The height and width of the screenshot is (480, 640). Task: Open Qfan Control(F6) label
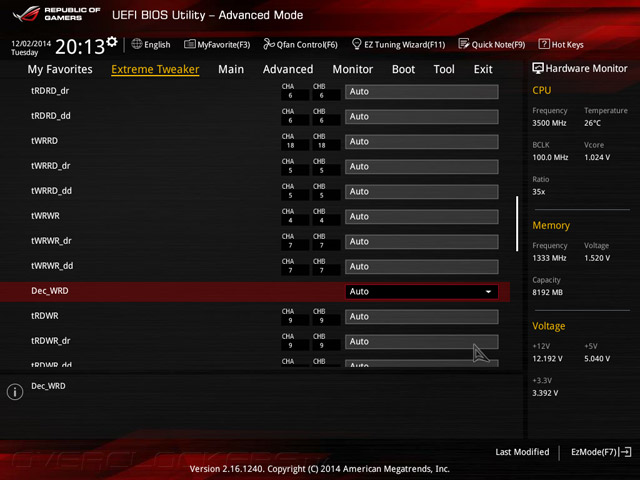click(x=307, y=44)
